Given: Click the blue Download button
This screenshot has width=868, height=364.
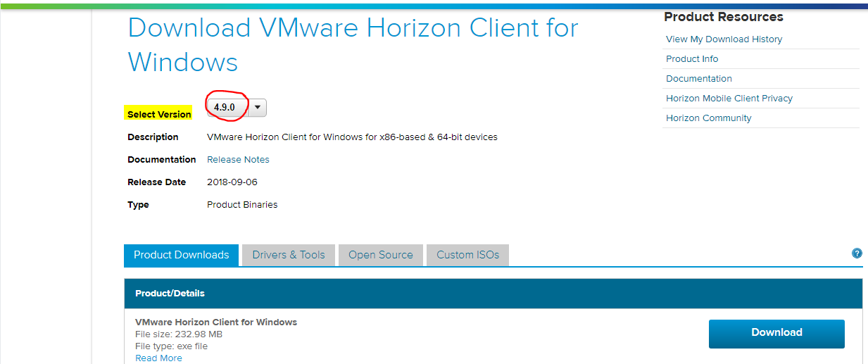Looking at the screenshot, I should pyautogui.click(x=776, y=333).
